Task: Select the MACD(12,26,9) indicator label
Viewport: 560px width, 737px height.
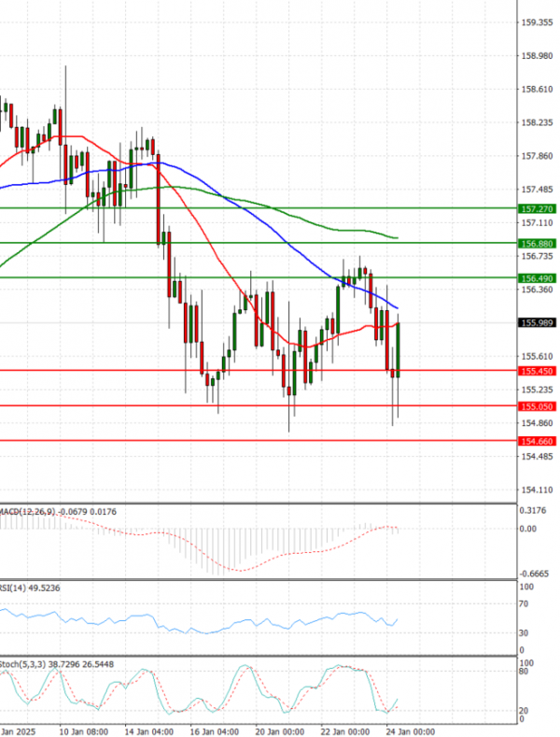Action: click(28, 511)
